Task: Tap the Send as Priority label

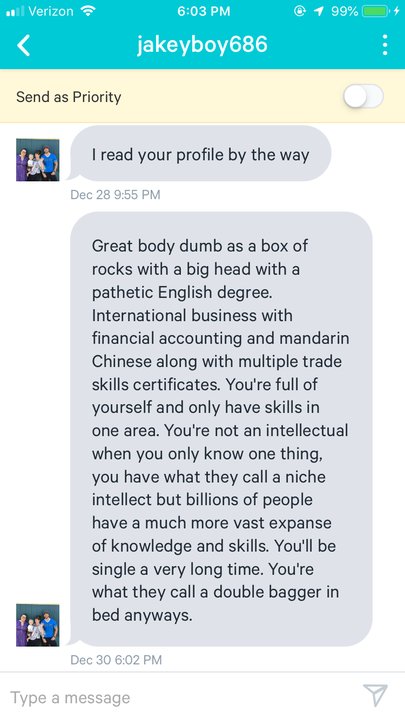Action: [x=68, y=97]
